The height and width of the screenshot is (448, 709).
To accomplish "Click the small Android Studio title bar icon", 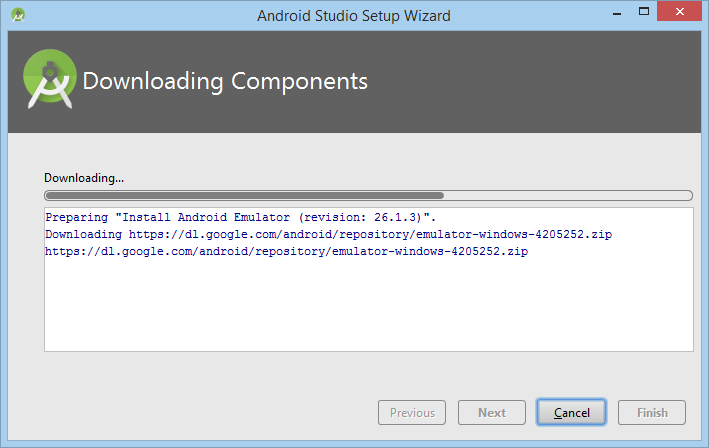I will tap(18, 15).
